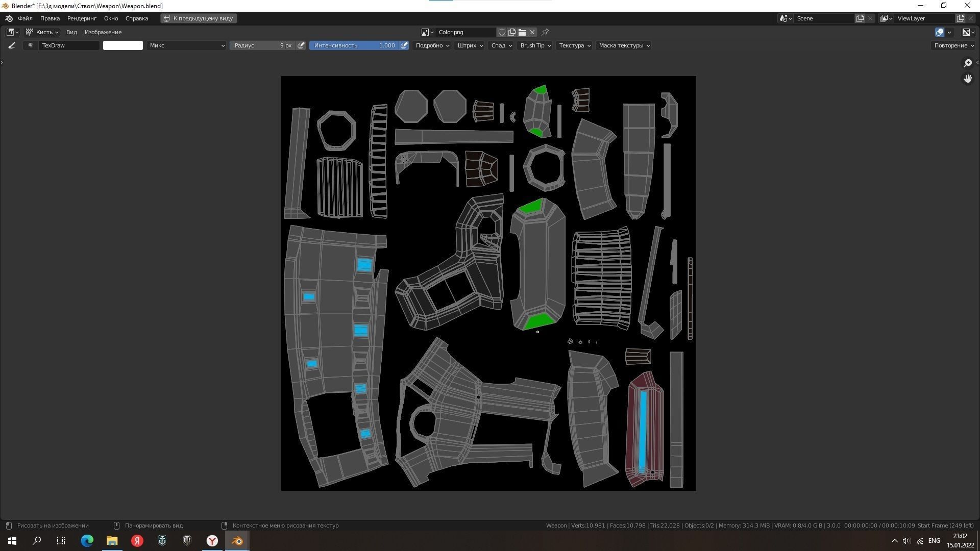
Task: Click new image duplicate icon beside Color.png
Action: [x=512, y=32]
